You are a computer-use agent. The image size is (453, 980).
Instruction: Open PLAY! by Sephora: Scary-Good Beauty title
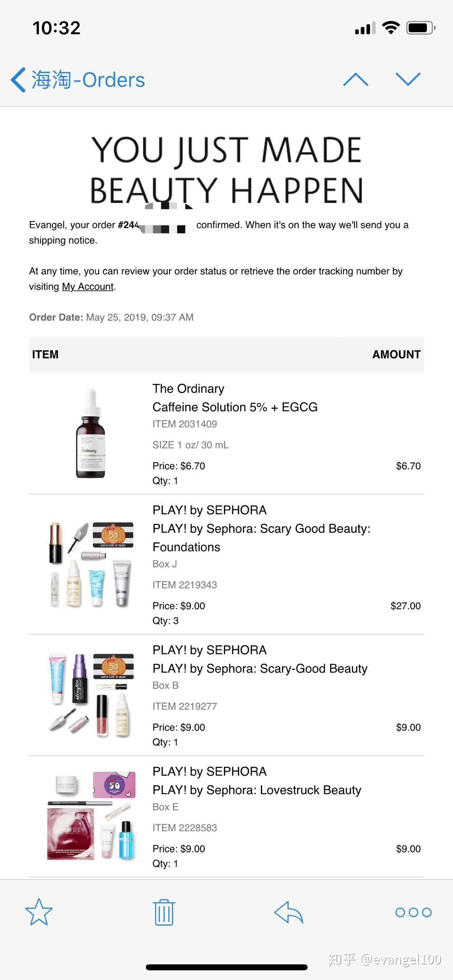tap(260, 668)
